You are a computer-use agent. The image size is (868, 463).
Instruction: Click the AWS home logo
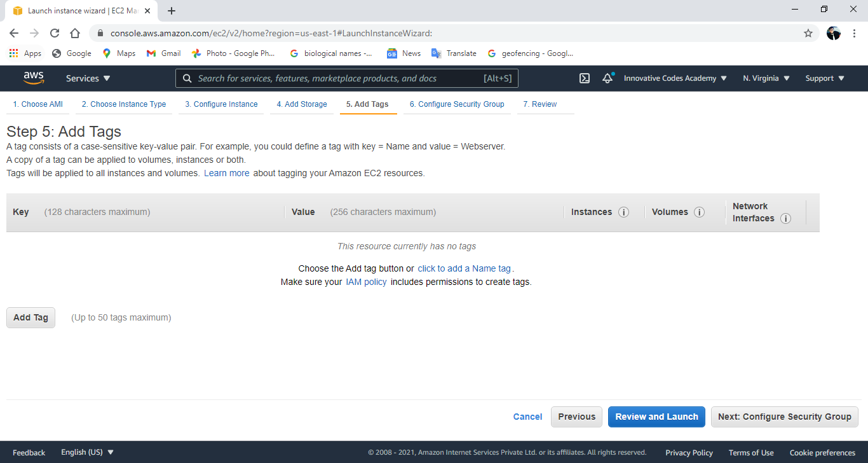(33, 78)
